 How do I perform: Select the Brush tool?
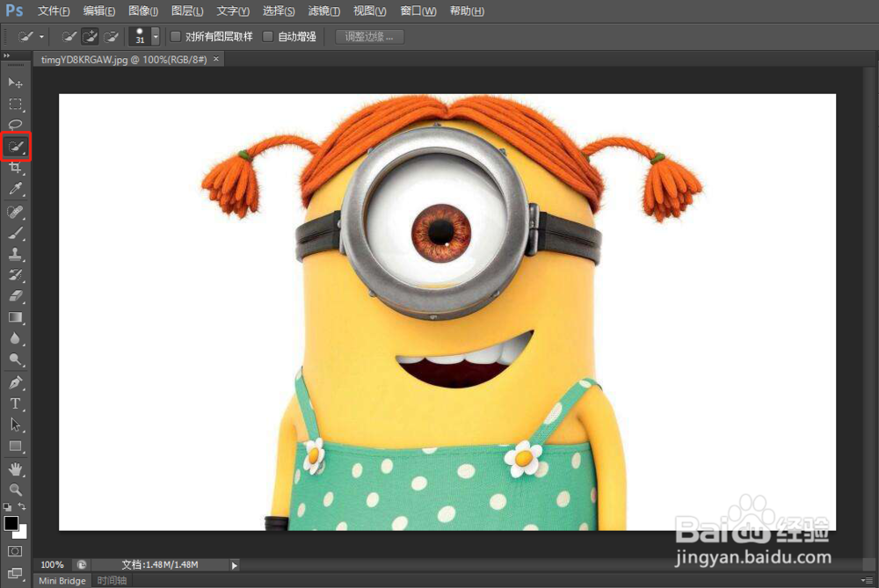pos(15,233)
